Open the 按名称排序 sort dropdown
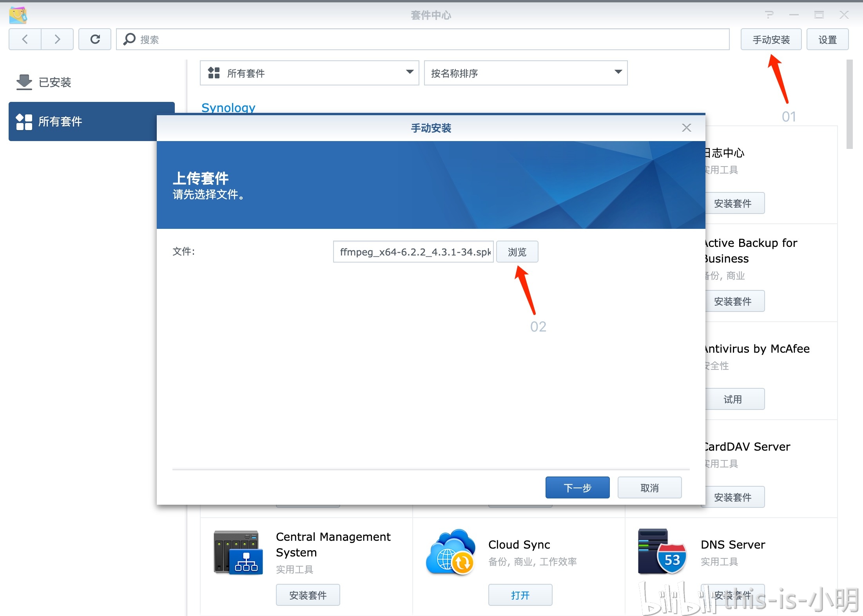The height and width of the screenshot is (616, 863). point(525,73)
